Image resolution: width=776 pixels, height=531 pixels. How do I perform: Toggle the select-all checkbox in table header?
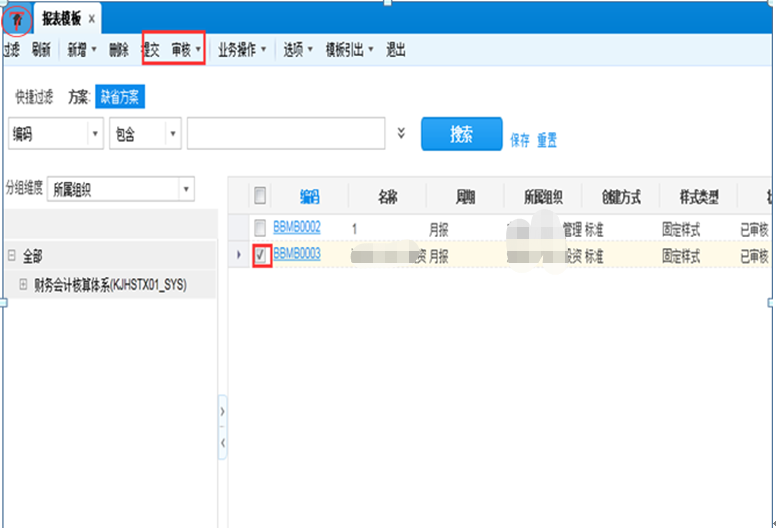(x=260, y=196)
